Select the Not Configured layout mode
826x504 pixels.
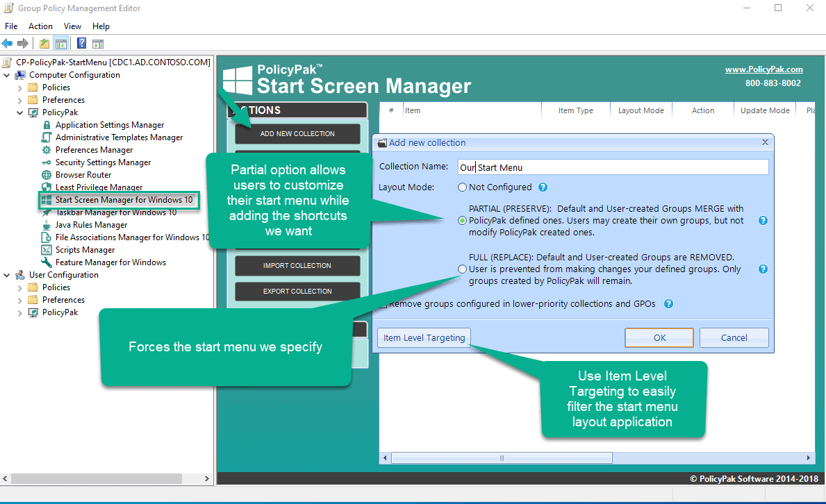[x=463, y=187]
